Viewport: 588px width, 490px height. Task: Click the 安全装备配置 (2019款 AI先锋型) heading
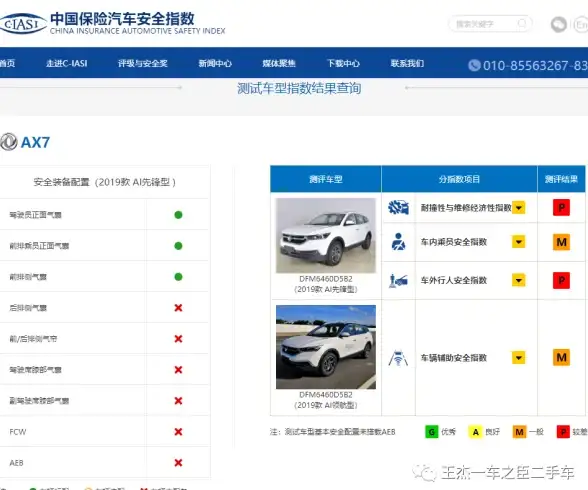click(x=105, y=182)
